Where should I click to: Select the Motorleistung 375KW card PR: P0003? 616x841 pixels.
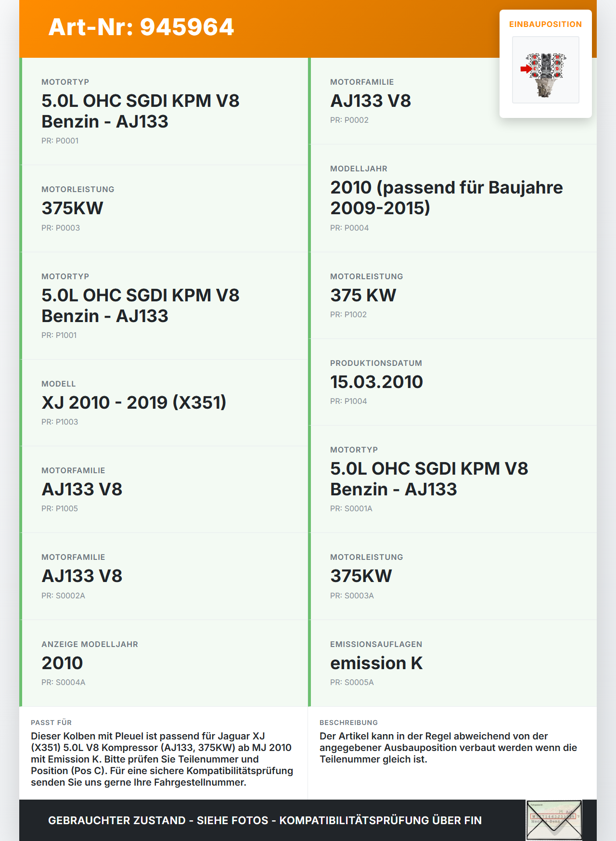coord(164,208)
